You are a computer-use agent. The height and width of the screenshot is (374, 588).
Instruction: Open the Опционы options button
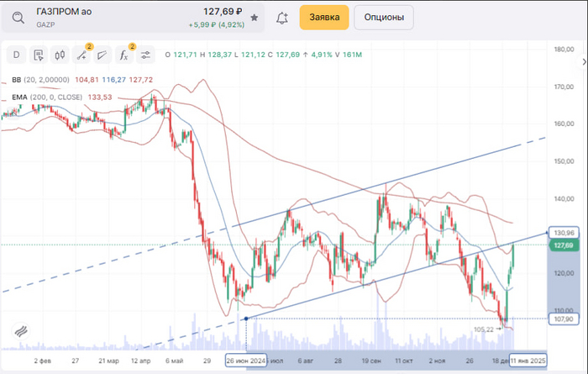coord(384,17)
